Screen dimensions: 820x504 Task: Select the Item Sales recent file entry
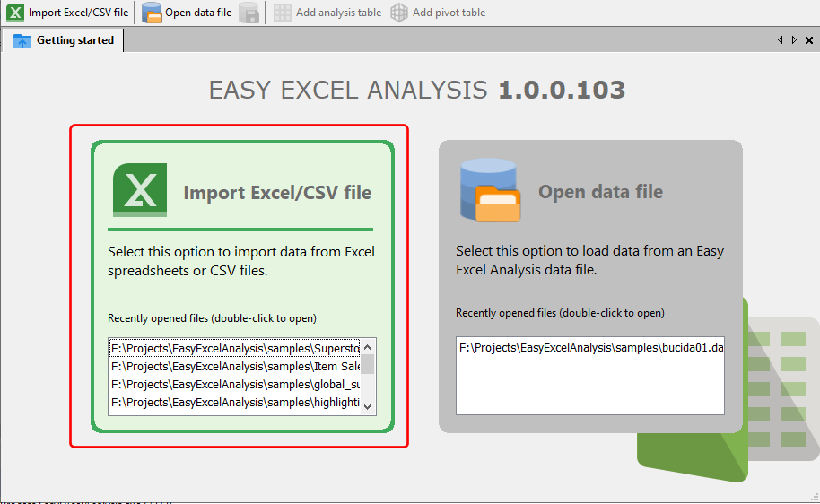235,366
